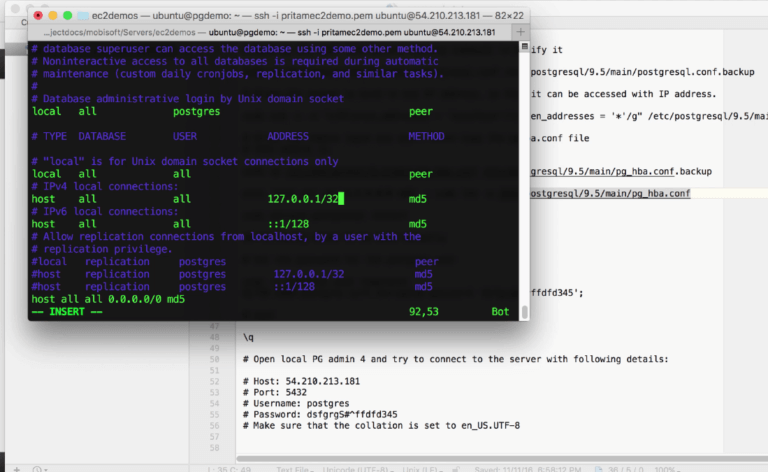Screen dimensions: 768x472
Task: Close the terminal window with the red button
Action: click(x=39, y=16)
